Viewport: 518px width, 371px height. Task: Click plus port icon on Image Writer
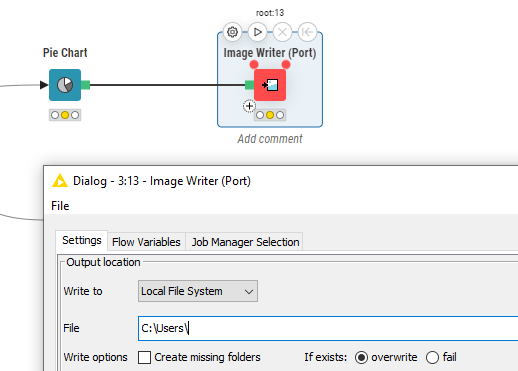point(249,106)
